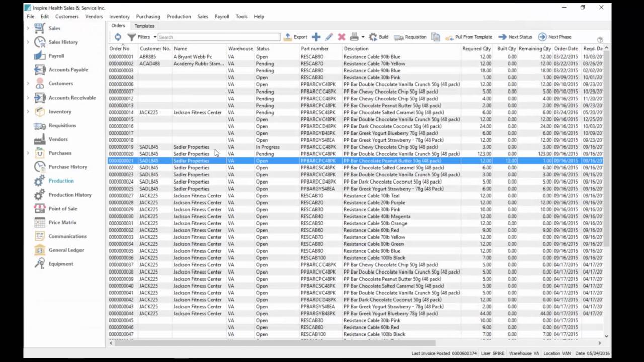Screen dimensions: 644x362
Task: Open the Edit menu
Action: click(x=45, y=17)
